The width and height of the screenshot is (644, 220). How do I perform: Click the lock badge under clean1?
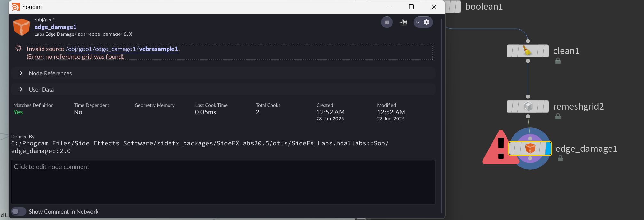click(x=558, y=61)
